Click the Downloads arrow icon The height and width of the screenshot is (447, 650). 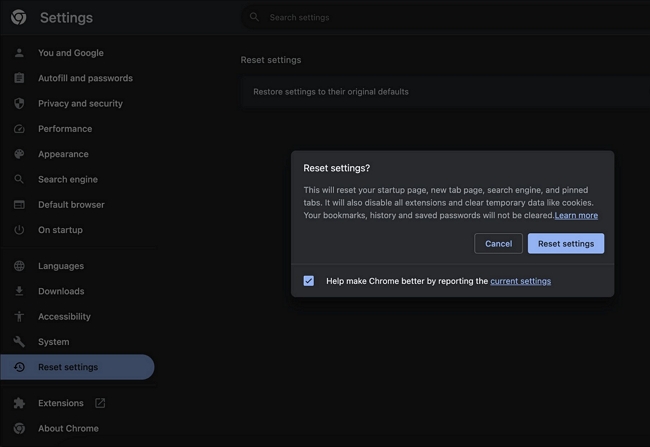[x=19, y=291]
